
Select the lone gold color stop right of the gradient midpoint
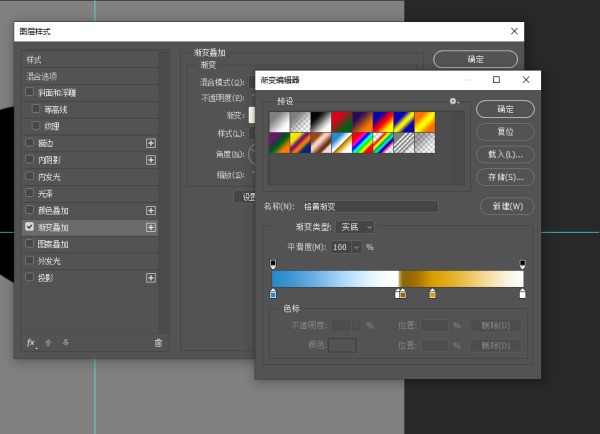[432, 294]
